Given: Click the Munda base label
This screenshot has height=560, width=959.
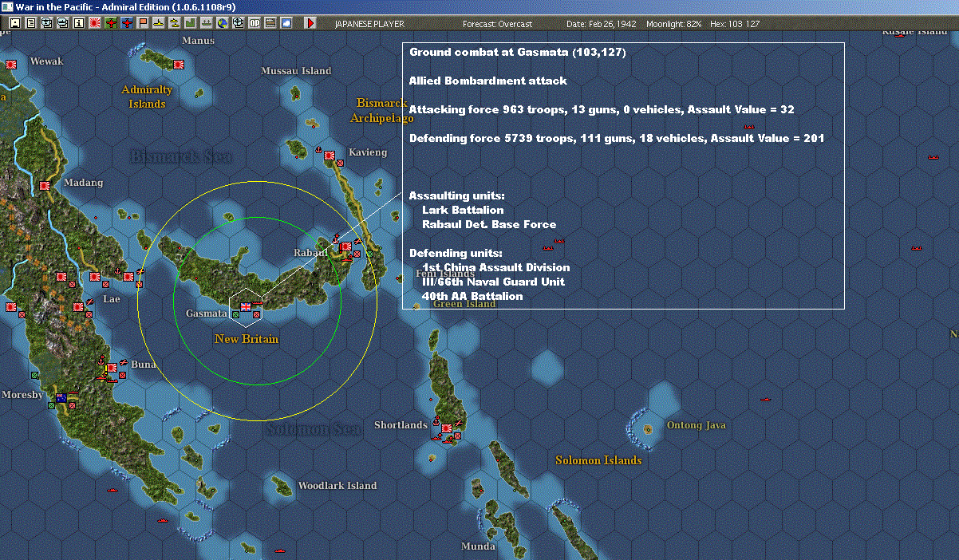Looking at the screenshot, I should click(478, 546).
